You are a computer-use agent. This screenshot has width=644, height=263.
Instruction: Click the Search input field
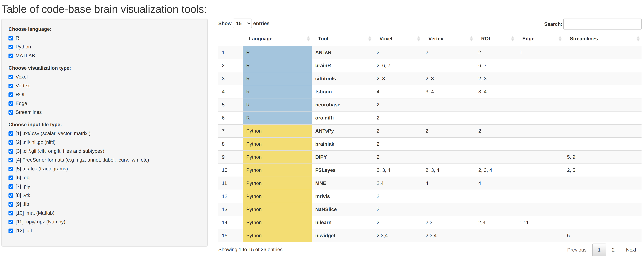pos(602,24)
